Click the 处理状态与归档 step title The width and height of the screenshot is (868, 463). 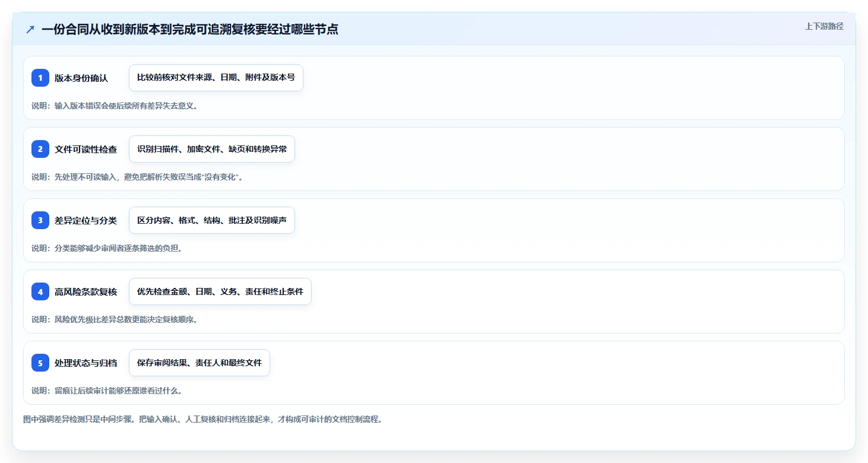coord(85,363)
